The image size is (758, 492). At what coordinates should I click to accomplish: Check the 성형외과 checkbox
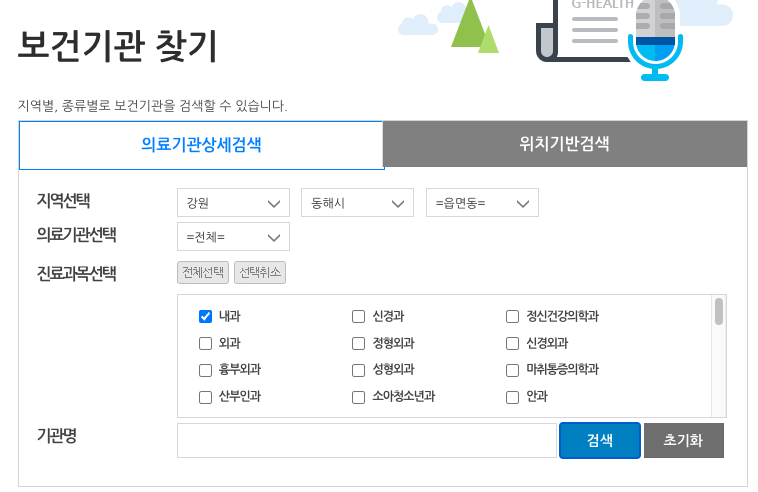358,370
